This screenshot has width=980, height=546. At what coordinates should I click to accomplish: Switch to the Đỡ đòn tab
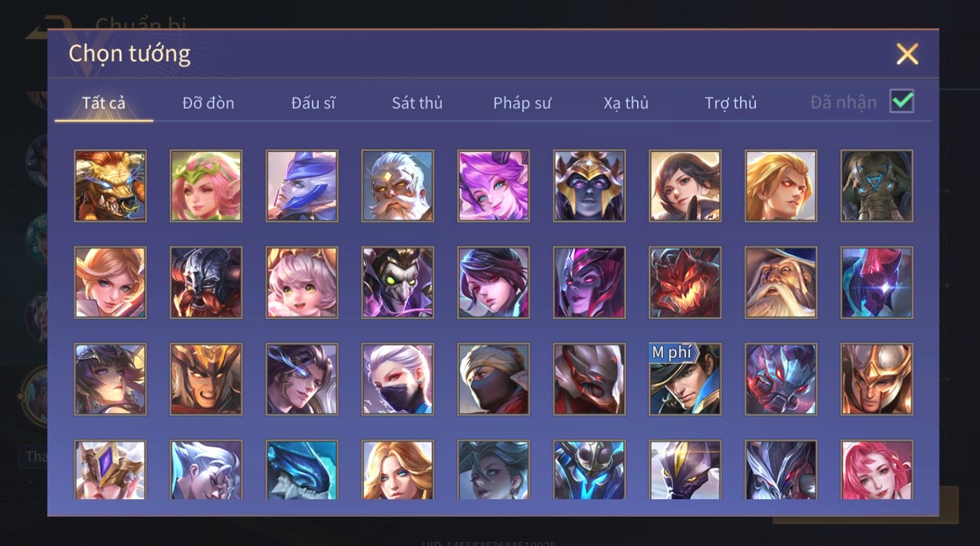point(208,103)
